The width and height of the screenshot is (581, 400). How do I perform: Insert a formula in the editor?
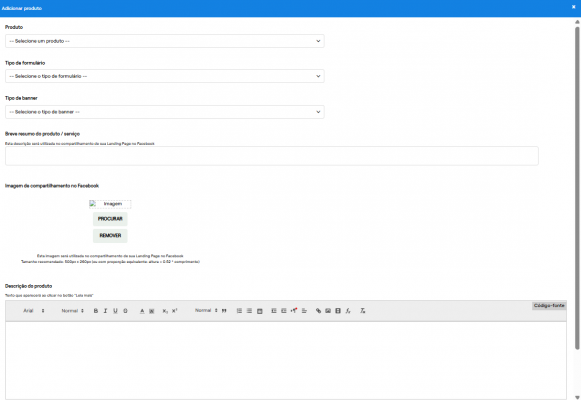348,311
